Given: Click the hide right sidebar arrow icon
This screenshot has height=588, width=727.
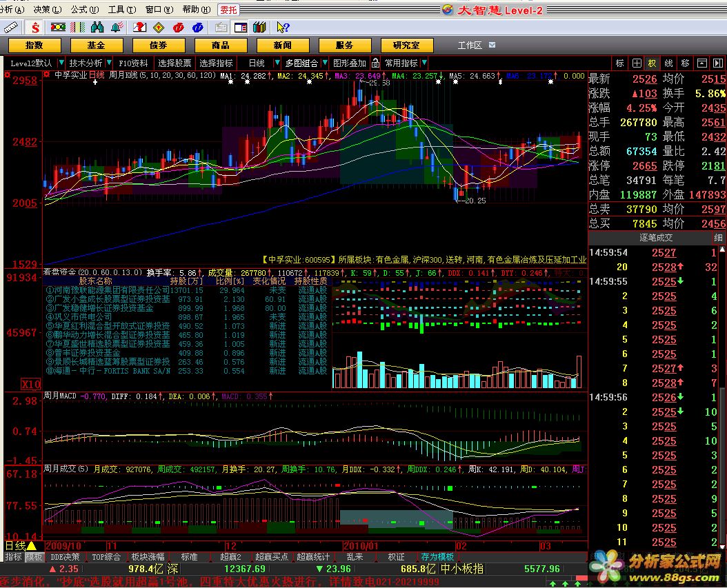Looking at the screenshot, I should coord(718,63).
